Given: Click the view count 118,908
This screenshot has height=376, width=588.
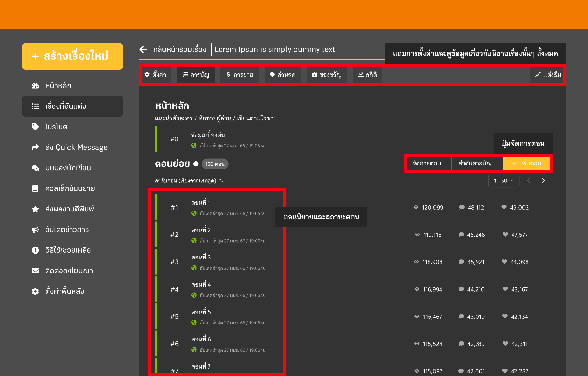Looking at the screenshot, I should point(432,262).
